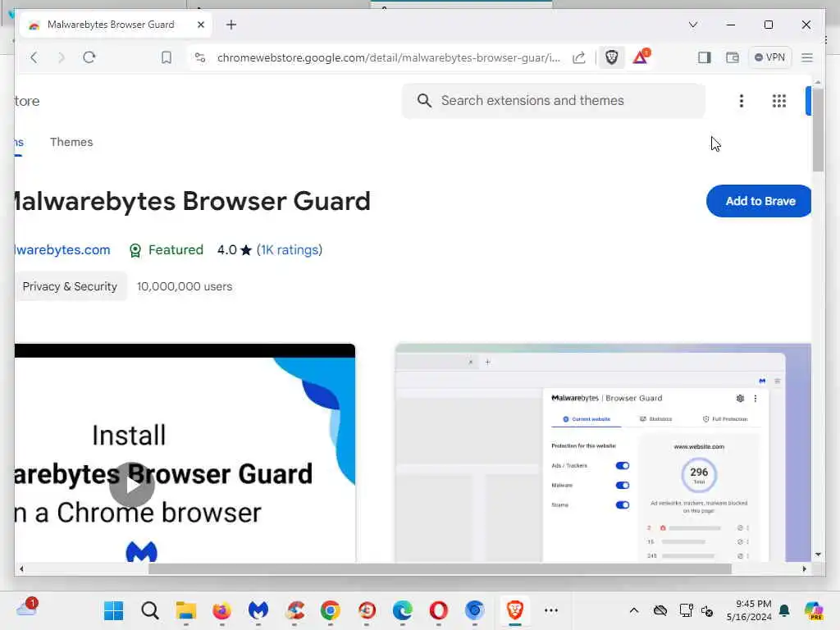Show taskbar overflow three dots
This screenshot has width=840, height=630.
pyautogui.click(x=550, y=610)
